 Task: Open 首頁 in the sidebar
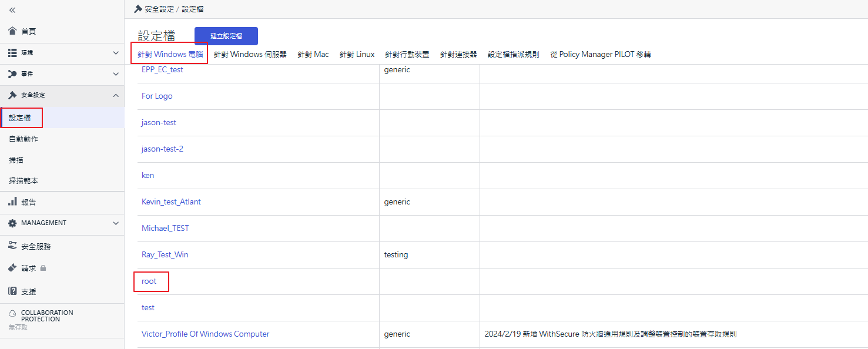pos(29,31)
